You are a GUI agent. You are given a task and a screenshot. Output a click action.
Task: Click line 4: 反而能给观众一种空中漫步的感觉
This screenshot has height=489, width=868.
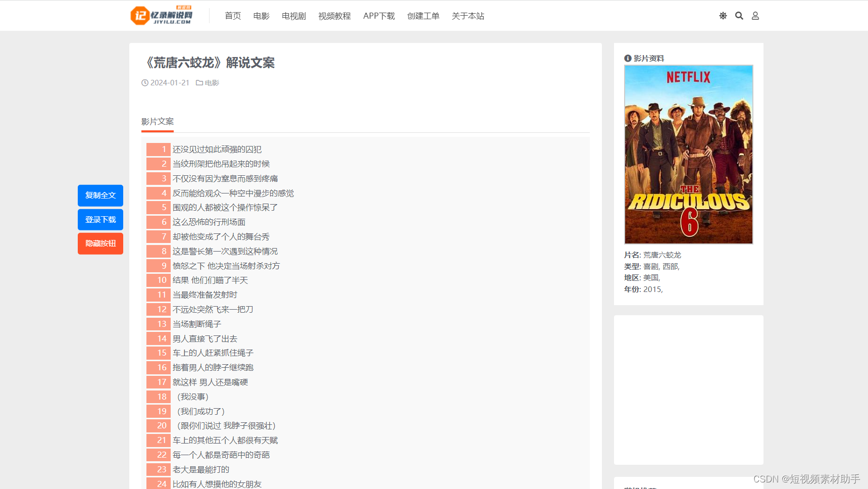(x=233, y=193)
